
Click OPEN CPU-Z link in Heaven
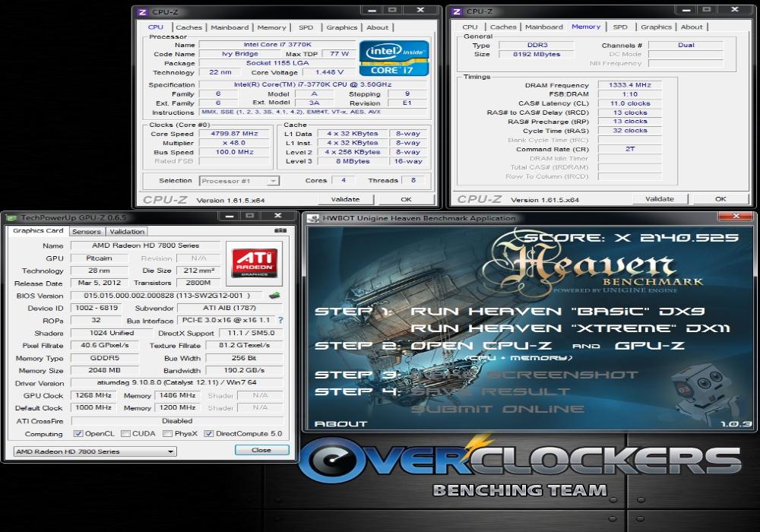pyautogui.click(x=481, y=346)
